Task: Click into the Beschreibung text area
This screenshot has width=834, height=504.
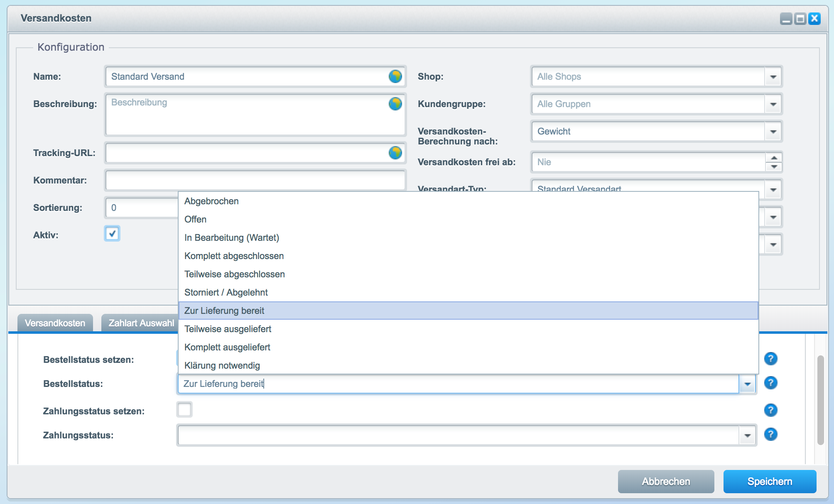Action: tap(255, 115)
